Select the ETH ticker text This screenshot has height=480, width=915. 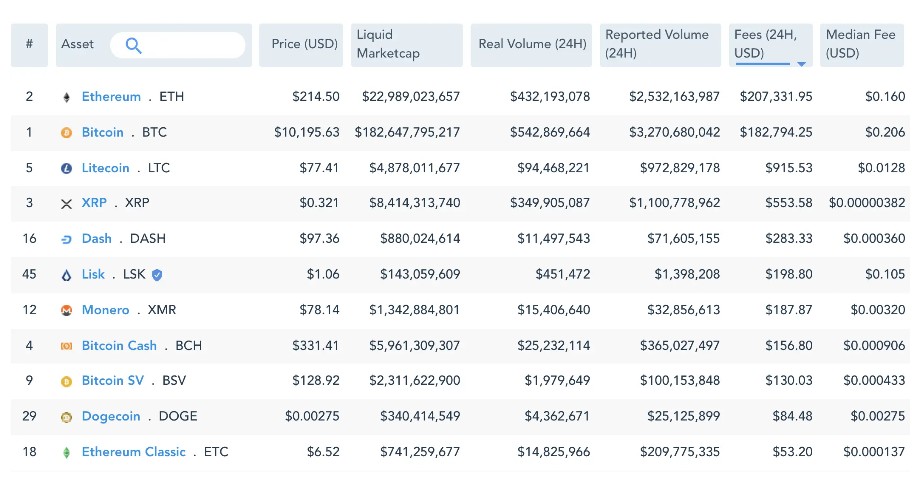tap(172, 97)
